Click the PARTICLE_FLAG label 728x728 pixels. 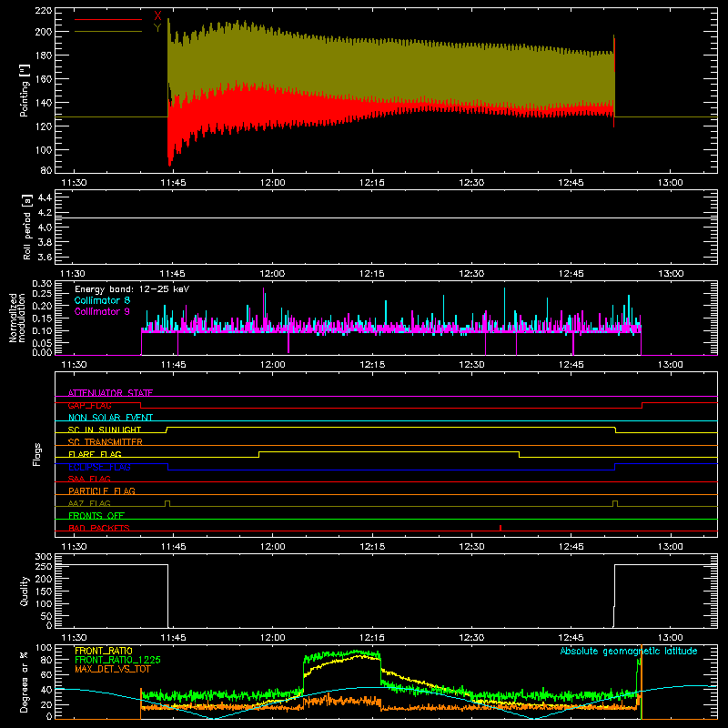[102, 491]
